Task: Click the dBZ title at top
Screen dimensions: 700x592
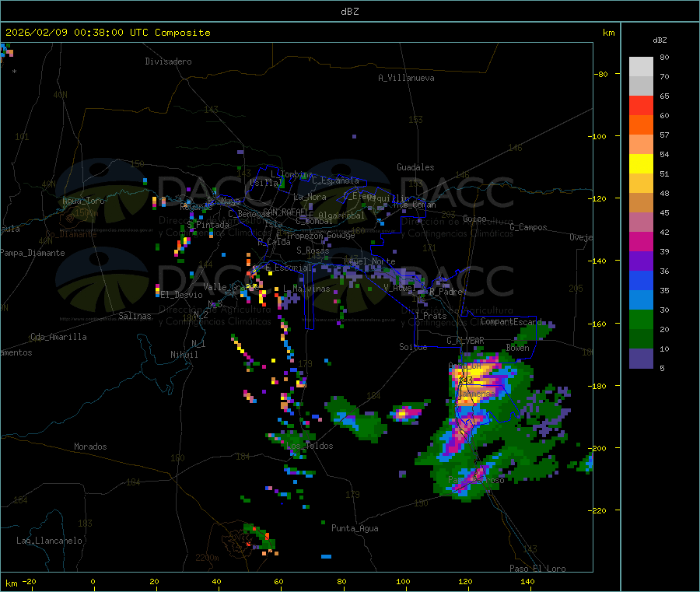Action: click(349, 12)
